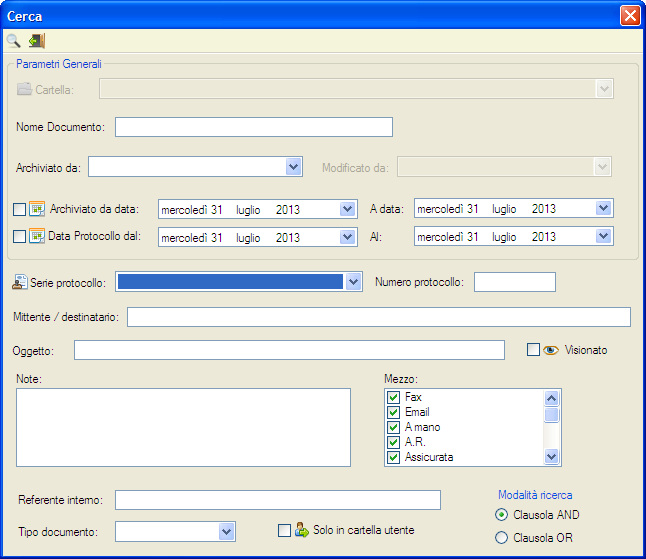This screenshot has width=646, height=559.
Task: Click the Mezzo list scrollbar thumb
Action: pyautogui.click(x=551, y=415)
